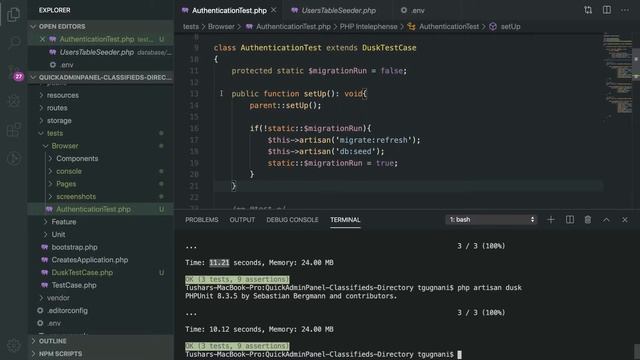The image size is (640, 360).
Task: Click the Browser breadcrumb segment
Action: pyautogui.click(x=221, y=27)
